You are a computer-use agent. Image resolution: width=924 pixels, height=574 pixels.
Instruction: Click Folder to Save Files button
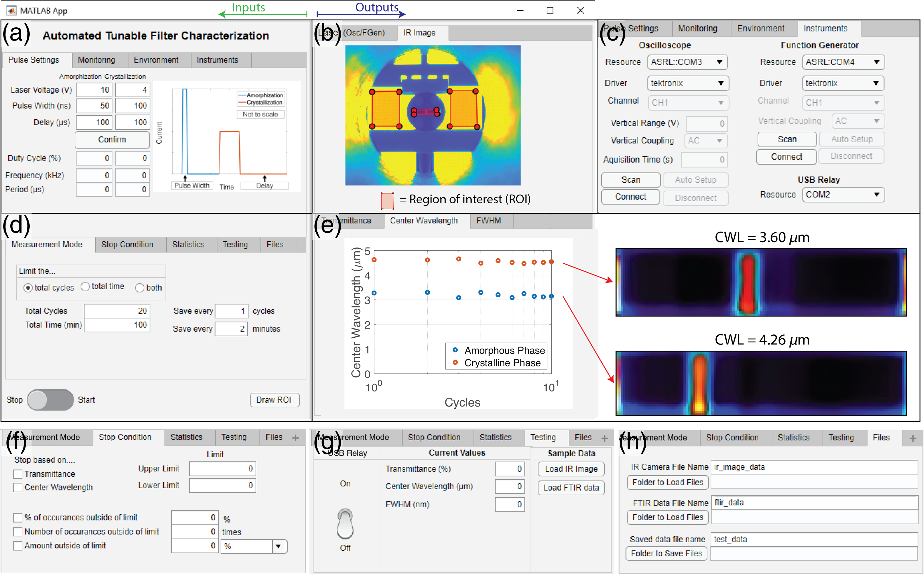(666, 553)
